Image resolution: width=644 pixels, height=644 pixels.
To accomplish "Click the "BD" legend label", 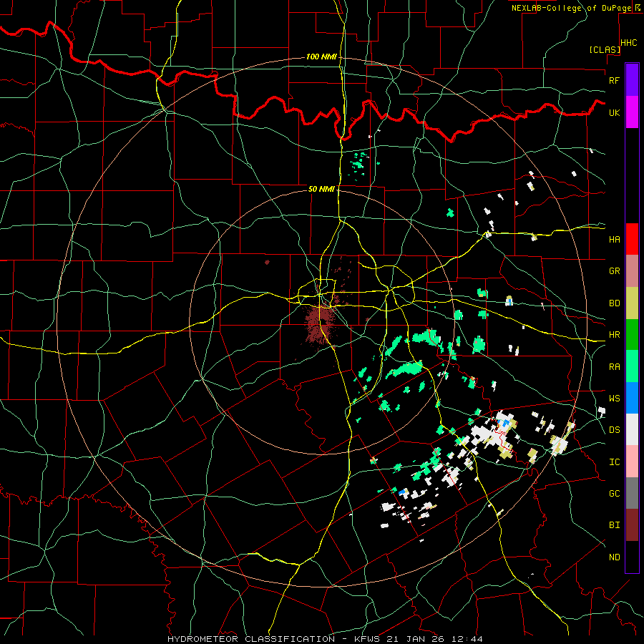I will click(x=614, y=303).
